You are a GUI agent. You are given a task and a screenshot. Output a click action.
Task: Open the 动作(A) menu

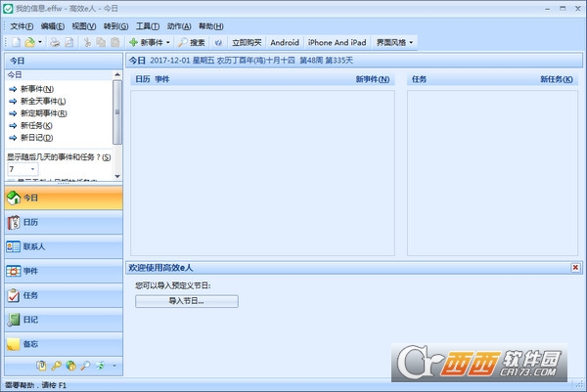179,26
